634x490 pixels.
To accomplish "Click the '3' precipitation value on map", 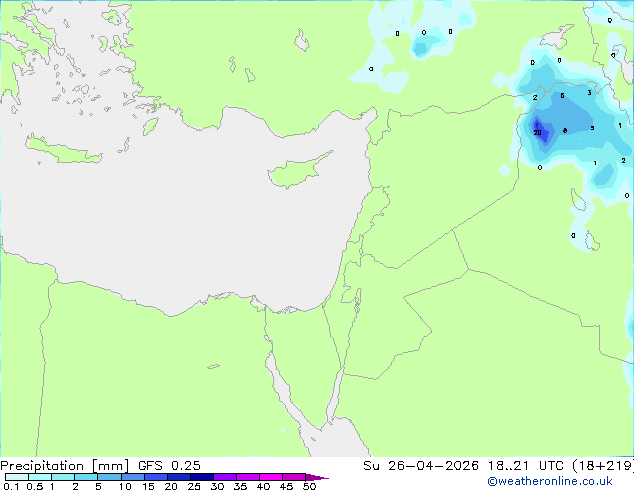I will tap(590, 93).
